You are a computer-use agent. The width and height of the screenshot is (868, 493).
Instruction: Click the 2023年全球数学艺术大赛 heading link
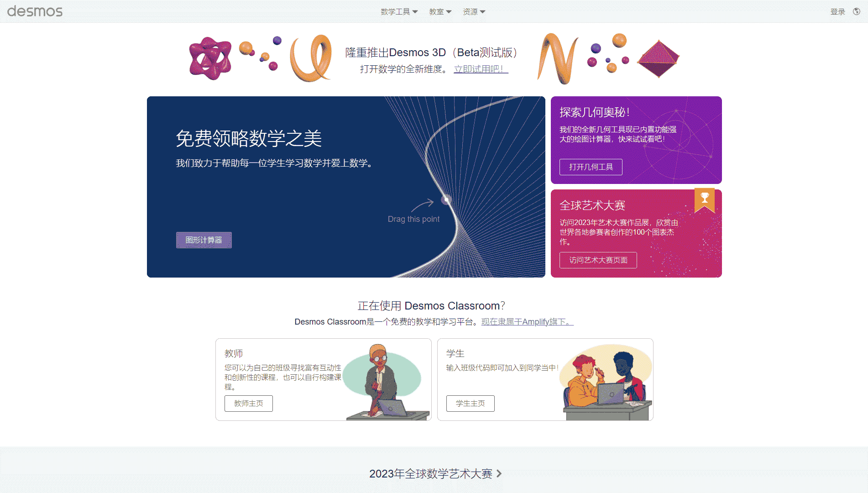431,474
